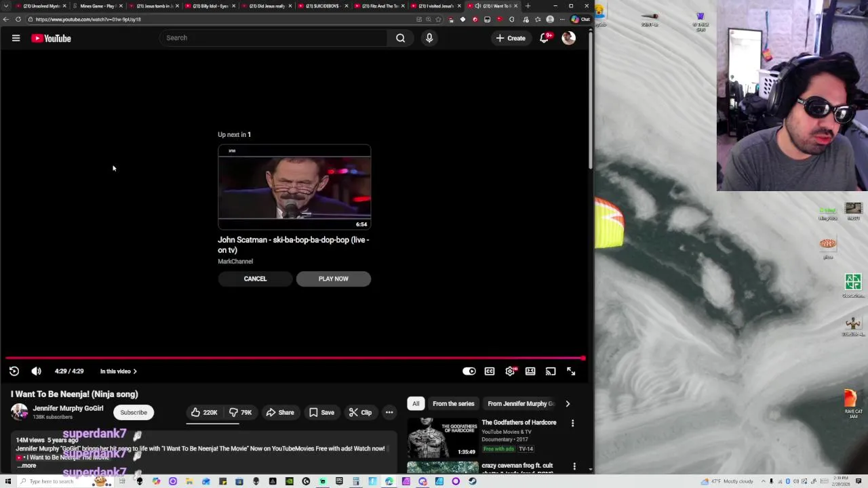This screenshot has height=488, width=868.
Task: Select 'From the series' chip
Action: 453,403
